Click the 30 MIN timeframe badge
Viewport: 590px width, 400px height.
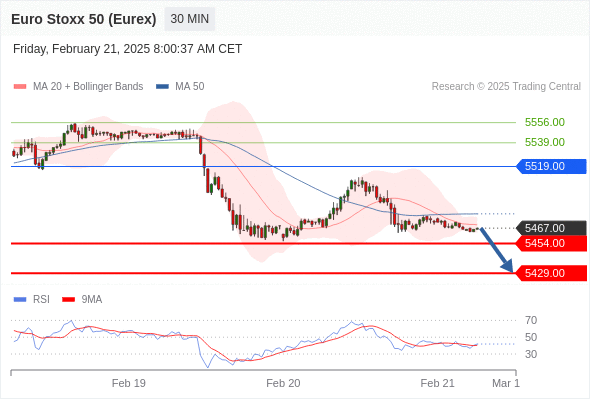tap(190, 19)
